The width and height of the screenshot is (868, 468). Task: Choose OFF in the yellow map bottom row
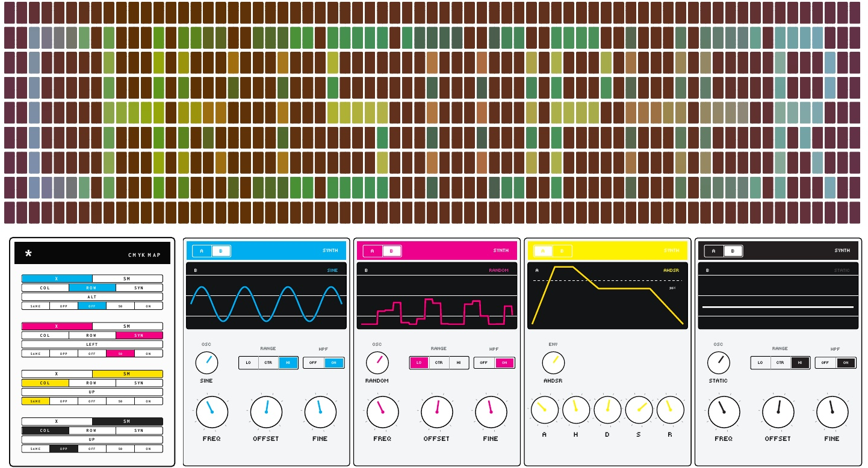coord(92,401)
